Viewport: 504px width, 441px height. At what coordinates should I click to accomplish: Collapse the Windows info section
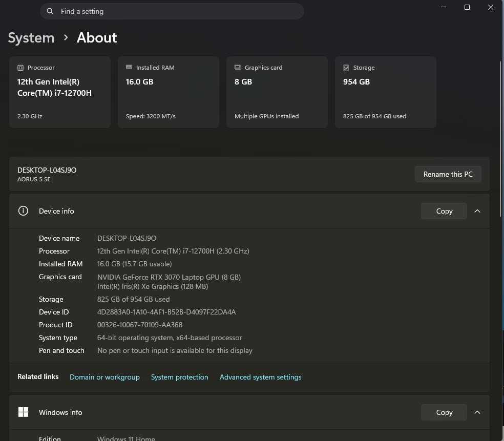(x=477, y=412)
